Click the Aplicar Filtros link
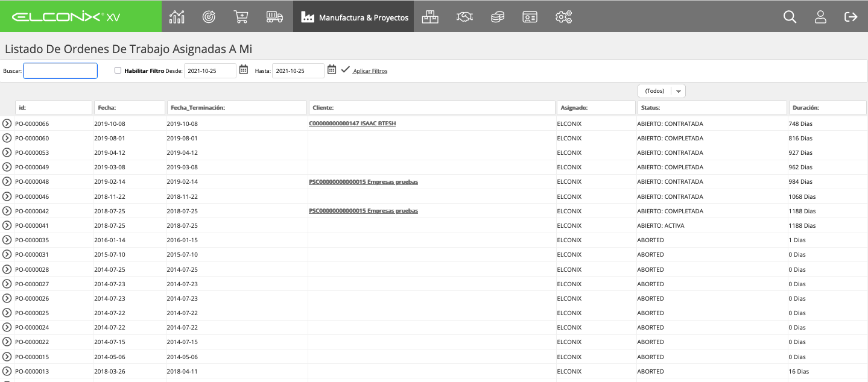This screenshot has width=868, height=382. (370, 71)
